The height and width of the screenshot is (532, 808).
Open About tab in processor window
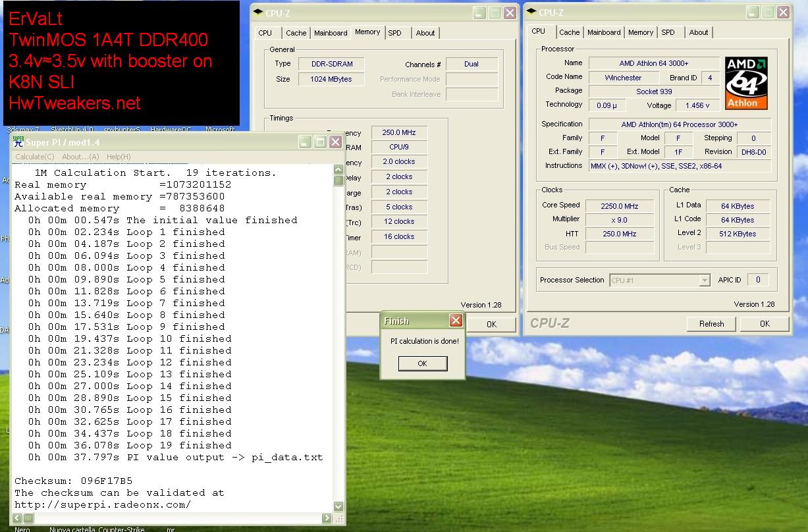pyautogui.click(x=699, y=32)
